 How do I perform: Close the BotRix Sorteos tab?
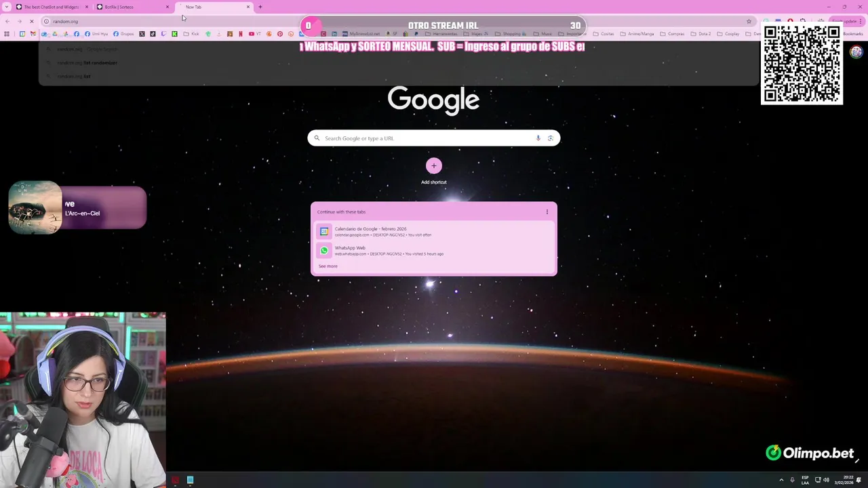167,7
